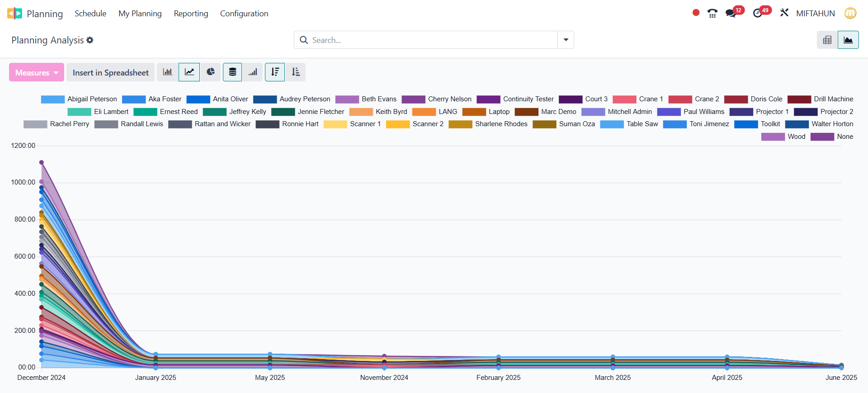Toggle Jeffrey Kelly legend entry
Image resolution: width=868 pixels, height=393 pixels.
(234, 112)
